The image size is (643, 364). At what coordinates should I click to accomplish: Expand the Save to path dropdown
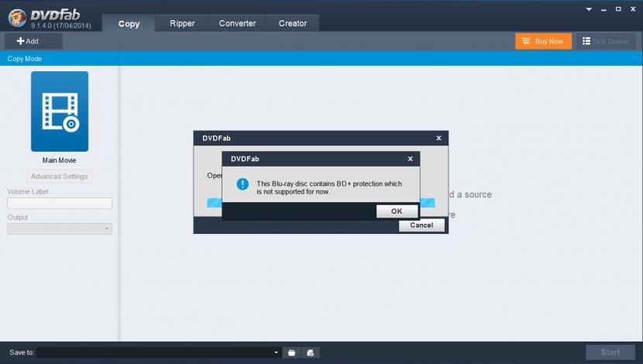click(x=276, y=352)
